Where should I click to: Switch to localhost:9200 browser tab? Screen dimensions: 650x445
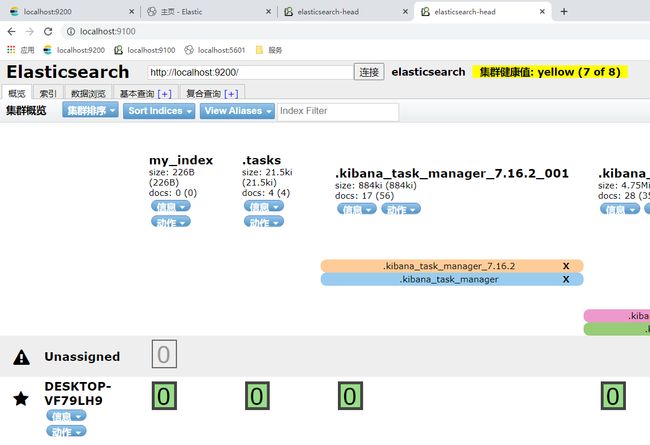70,12
